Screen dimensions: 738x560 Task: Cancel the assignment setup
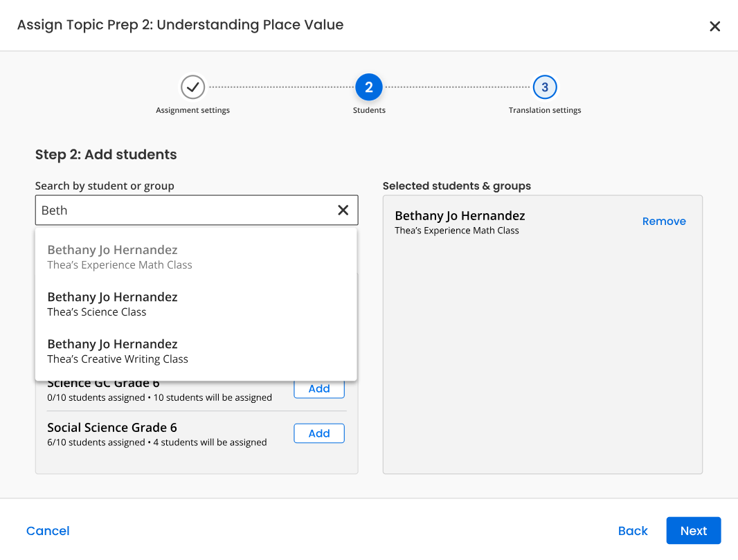[x=48, y=531]
